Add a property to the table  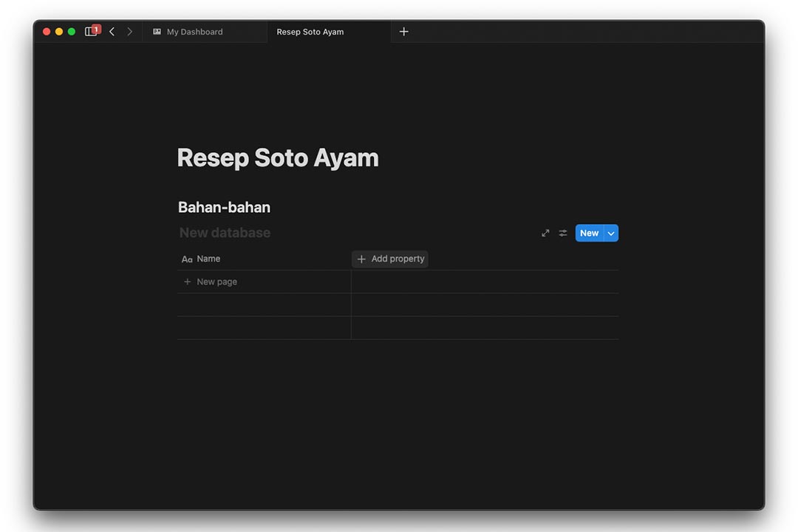coord(390,259)
